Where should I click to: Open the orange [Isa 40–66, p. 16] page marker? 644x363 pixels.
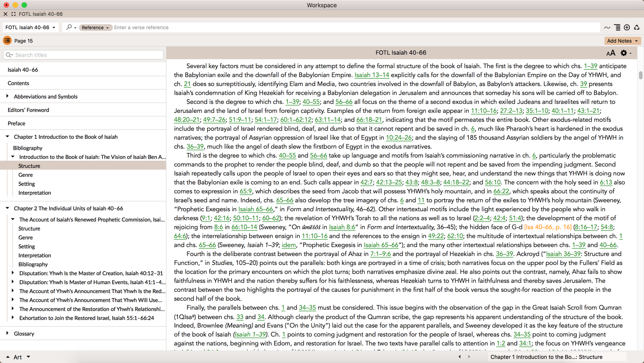click(x=548, y=227)
